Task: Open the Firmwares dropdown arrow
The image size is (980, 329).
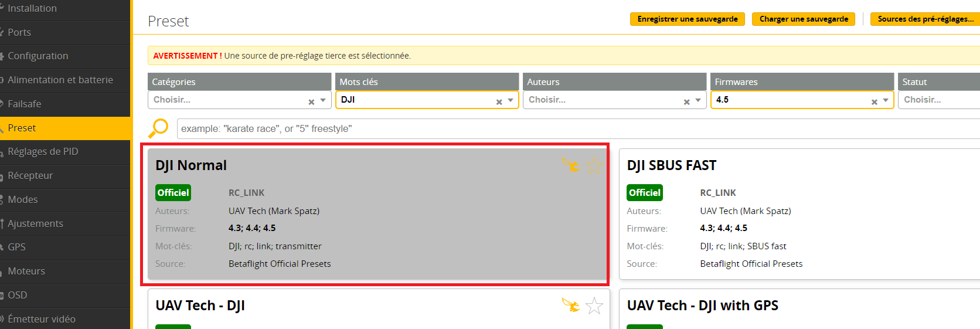Action: point(886,100)
